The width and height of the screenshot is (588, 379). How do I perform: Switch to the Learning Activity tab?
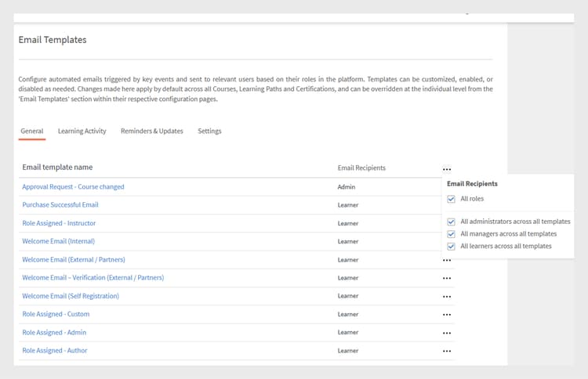pyautogui.click(x=82, y=131)
